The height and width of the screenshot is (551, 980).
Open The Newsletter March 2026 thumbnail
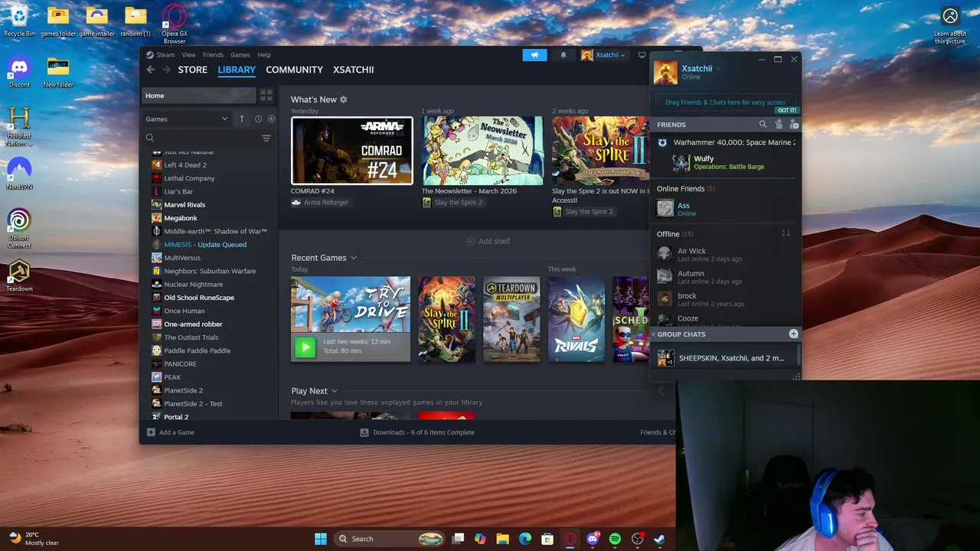pos(482,151)
